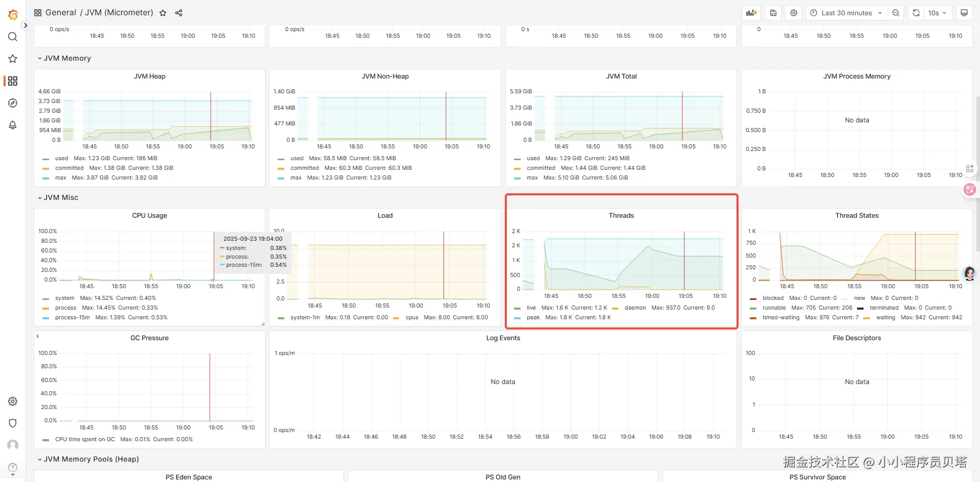Open the JVM Process Memory panel menu
The width and height of the screenshot is (980, 482).
click(x=857, y=77)
